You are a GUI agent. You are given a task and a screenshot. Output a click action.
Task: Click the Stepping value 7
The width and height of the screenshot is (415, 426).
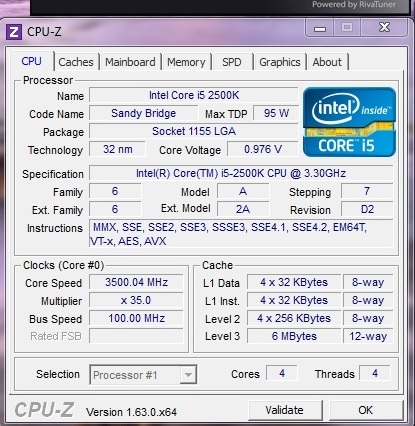[x=367, y=191]
